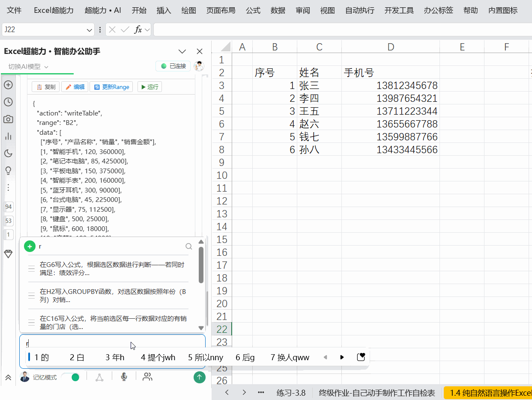Screen dimensions: 532x400
Task: Select the prompt starting 在H2写入GROUPBY函数
Action: (x=108, y=296)
